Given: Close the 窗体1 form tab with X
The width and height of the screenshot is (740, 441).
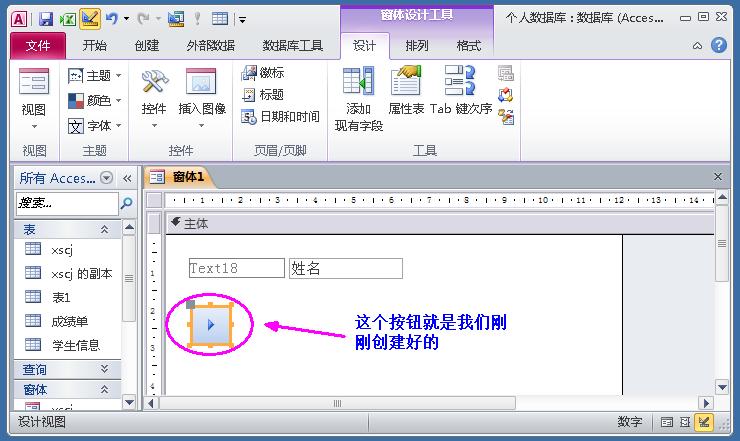Looking at the screenshot, I should click(718, 177).
